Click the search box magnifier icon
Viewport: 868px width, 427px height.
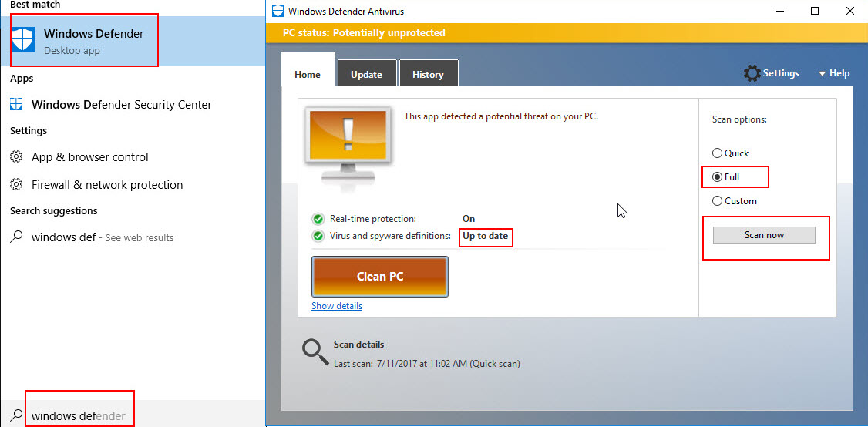coord(17,415)
